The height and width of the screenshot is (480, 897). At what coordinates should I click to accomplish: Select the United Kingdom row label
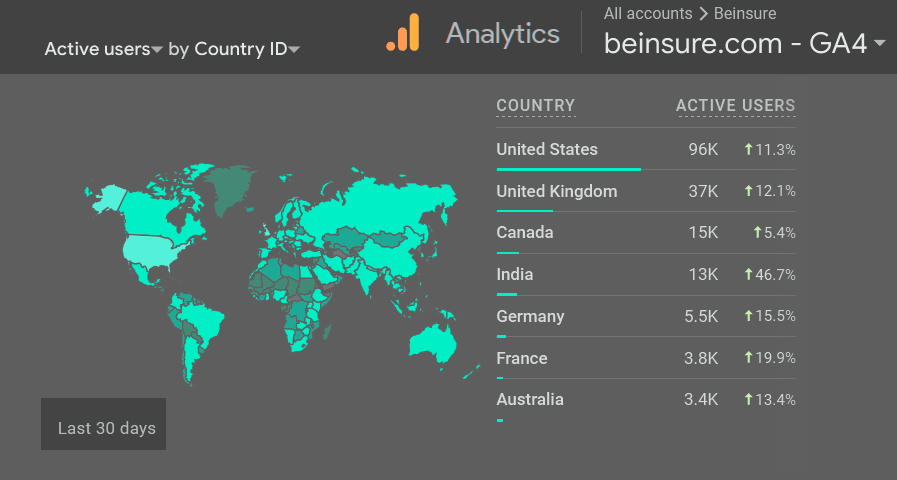(x=557, y=191)
